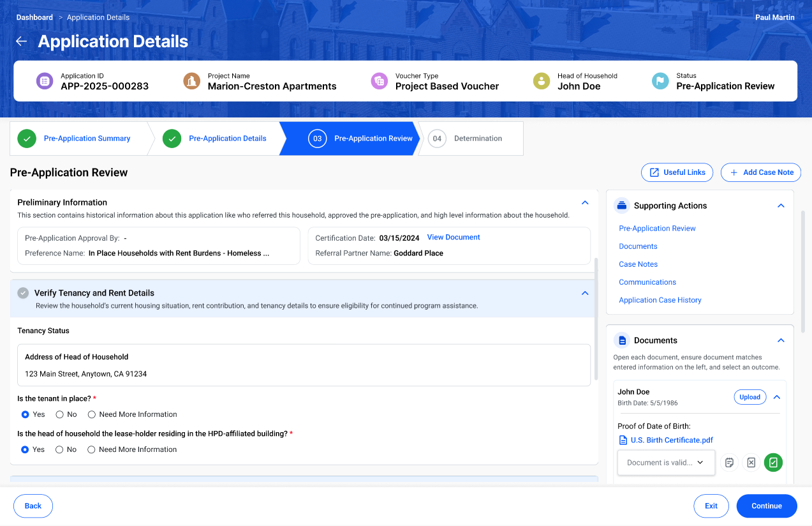Viewport: 812px width, 526px height.
Task: Collapse the Supporting Actions panel
Action: click(780, 206)
